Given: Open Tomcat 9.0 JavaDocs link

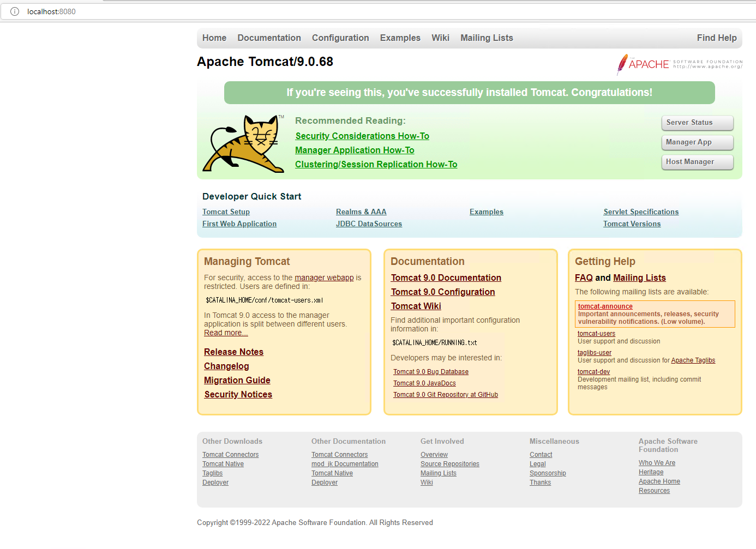Looking at the screenshot, I should coord(424,383).
